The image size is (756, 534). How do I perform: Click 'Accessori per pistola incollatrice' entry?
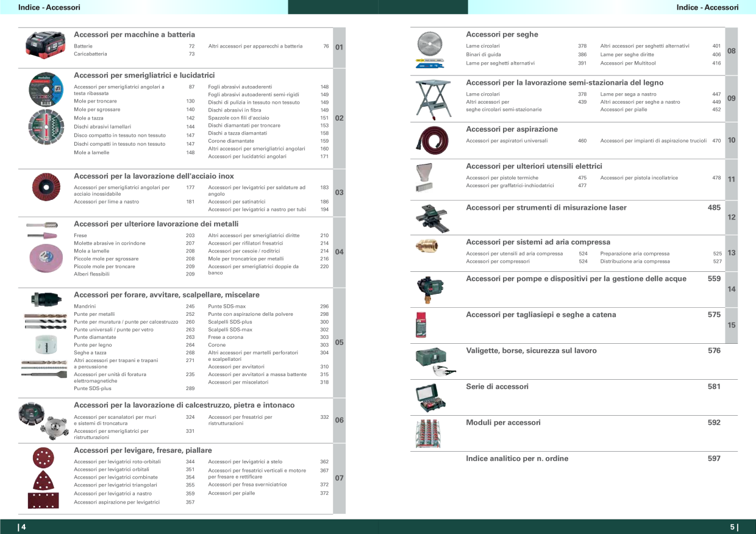(639, 178)
